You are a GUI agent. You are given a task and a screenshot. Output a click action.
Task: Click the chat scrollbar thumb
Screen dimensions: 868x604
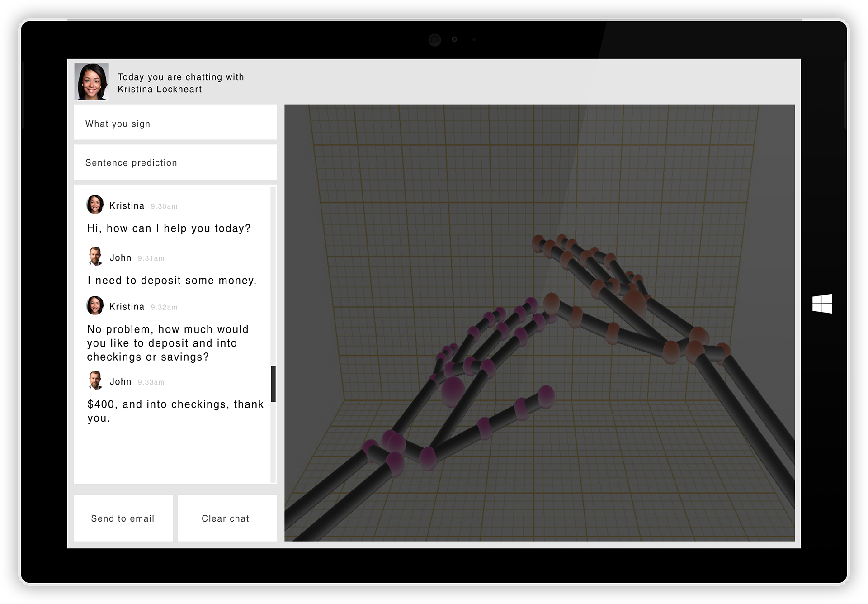273,384
